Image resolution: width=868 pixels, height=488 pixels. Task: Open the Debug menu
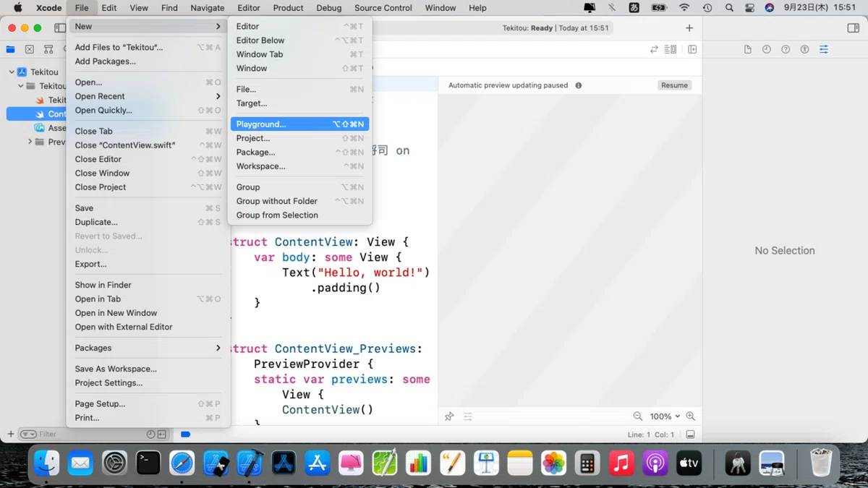[x=329, y=8]
